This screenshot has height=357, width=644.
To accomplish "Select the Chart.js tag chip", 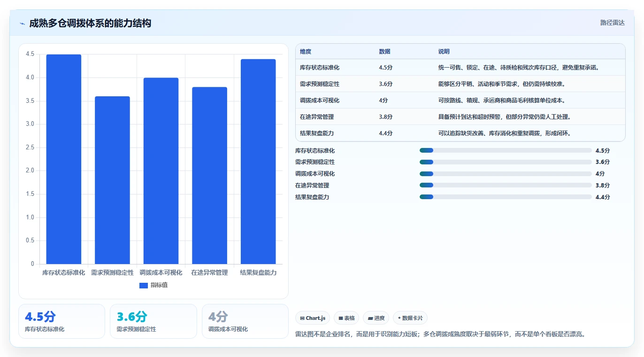I will pyautogui.click(x=313, y=318).
